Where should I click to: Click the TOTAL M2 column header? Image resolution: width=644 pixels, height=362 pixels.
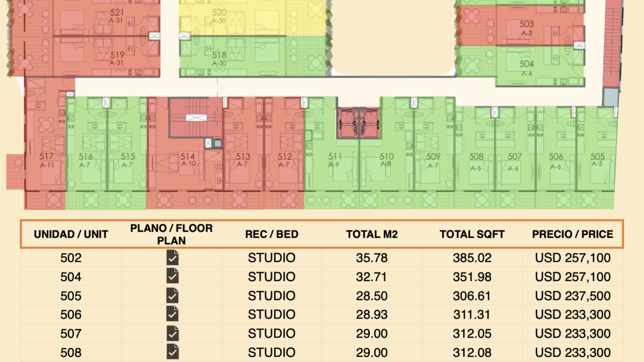coord(372,234)
